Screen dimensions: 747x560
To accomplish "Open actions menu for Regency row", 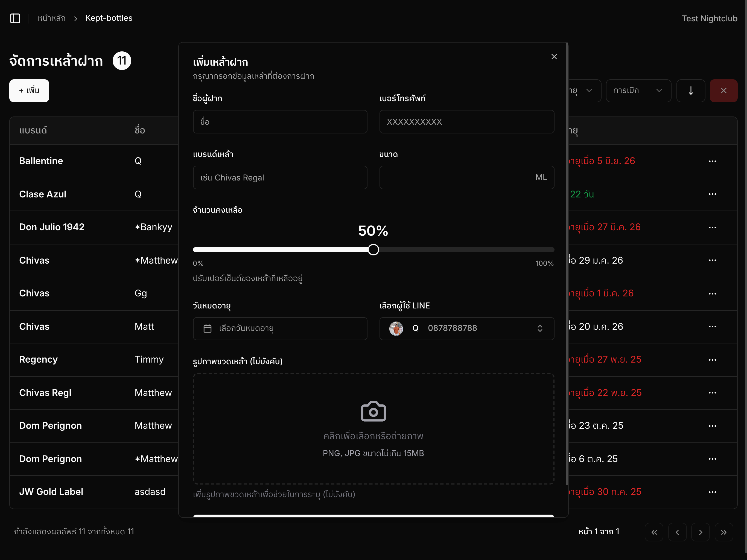I will [x=712, y=360].
